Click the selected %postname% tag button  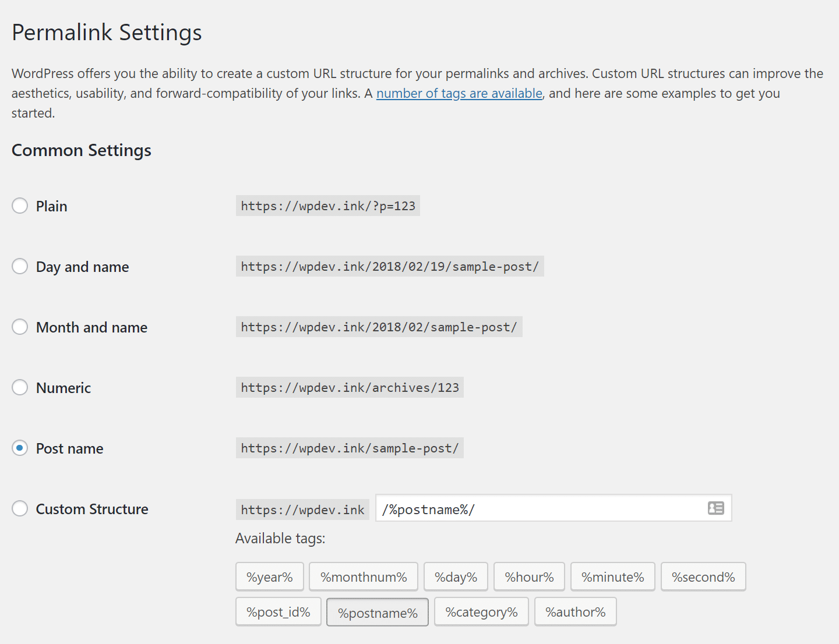point(377,611)
